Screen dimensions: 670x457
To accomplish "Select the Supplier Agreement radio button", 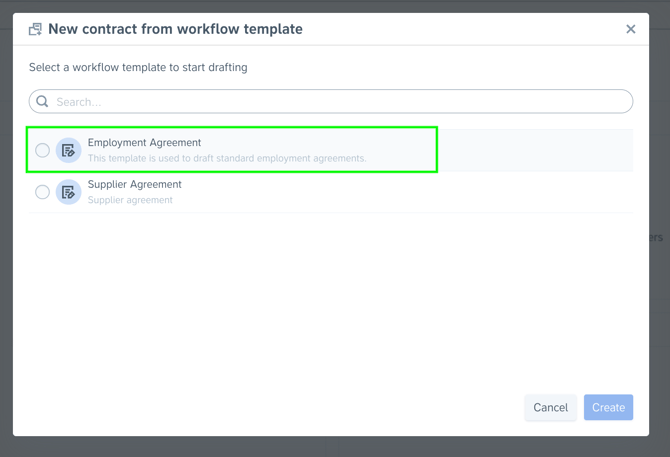I will click(x=42, y=192).
